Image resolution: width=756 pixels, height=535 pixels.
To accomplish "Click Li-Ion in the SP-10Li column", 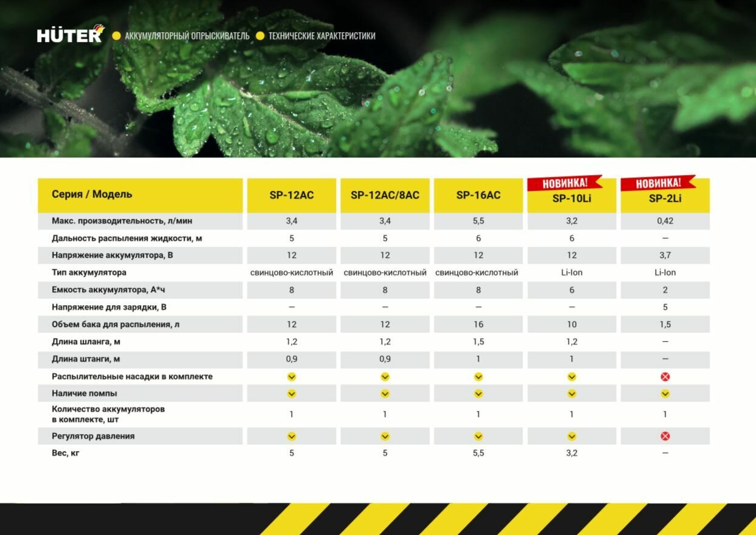I will click(x=572, y=272).
